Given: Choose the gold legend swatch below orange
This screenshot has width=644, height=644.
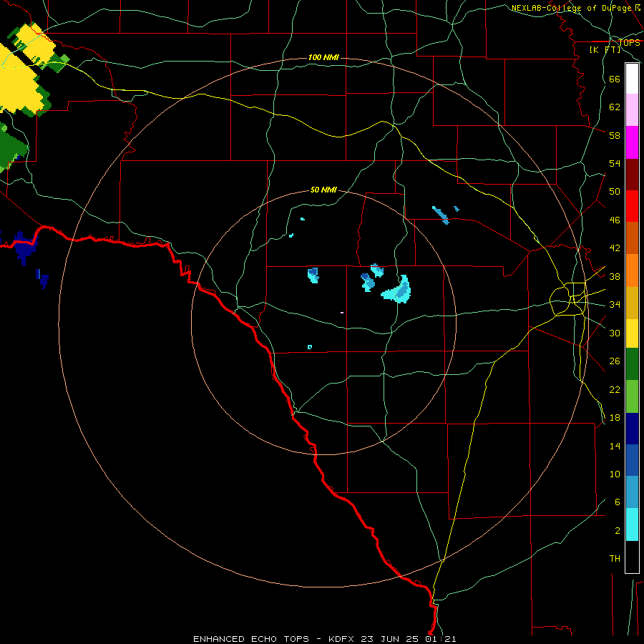Looking at the screenshot, I should tap(632, 303).
